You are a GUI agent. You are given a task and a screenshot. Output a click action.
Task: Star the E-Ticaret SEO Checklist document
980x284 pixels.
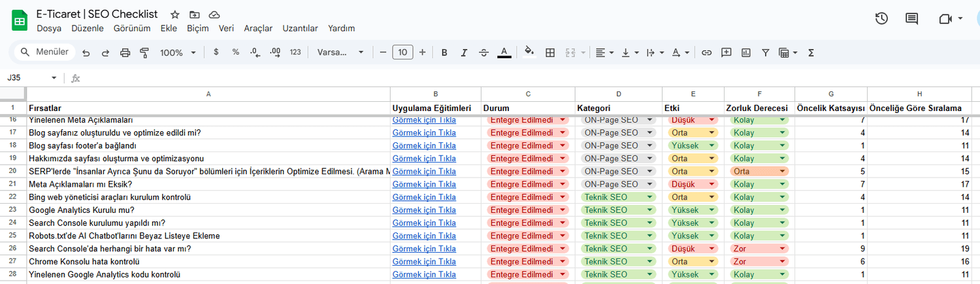(175, 14)
